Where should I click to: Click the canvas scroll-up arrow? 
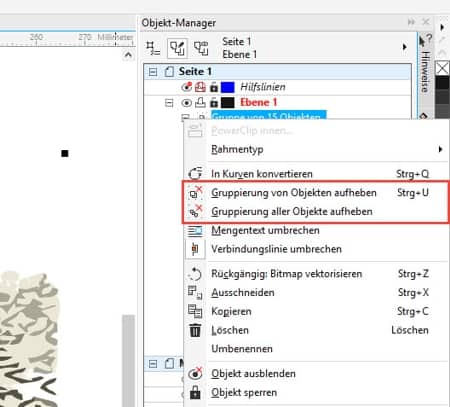[x=128, y=55]
